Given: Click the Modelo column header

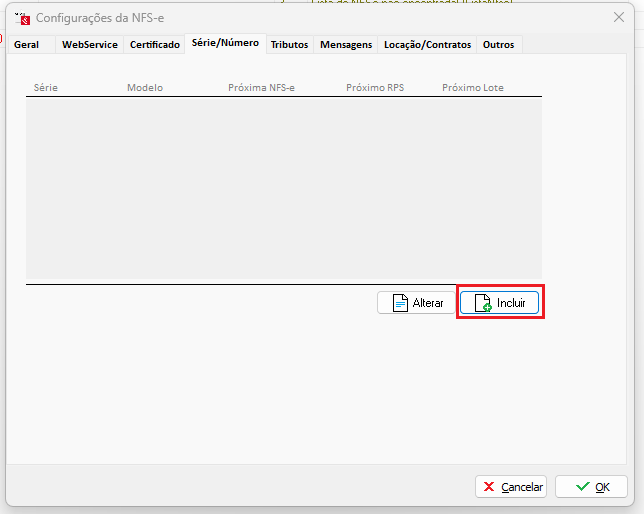Looking at the screenshot, I should [x=145, y=88].
